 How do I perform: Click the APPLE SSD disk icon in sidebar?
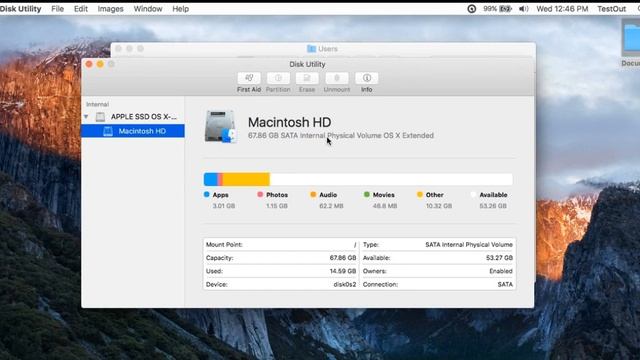(100, 117)
